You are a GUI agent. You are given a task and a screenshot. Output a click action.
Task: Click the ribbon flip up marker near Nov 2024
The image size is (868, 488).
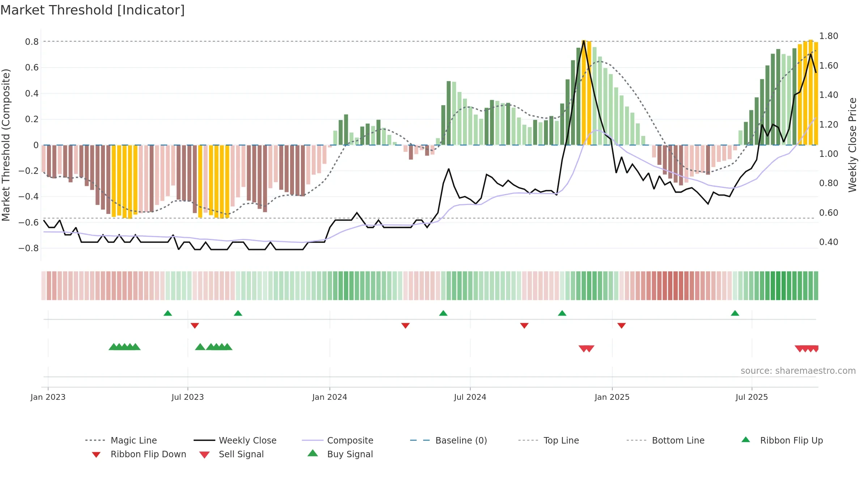(x=562, y=313)
